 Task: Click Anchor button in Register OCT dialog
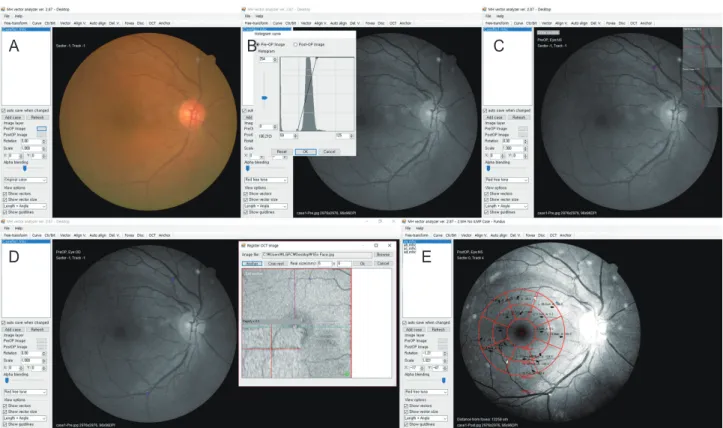point(252,263)
